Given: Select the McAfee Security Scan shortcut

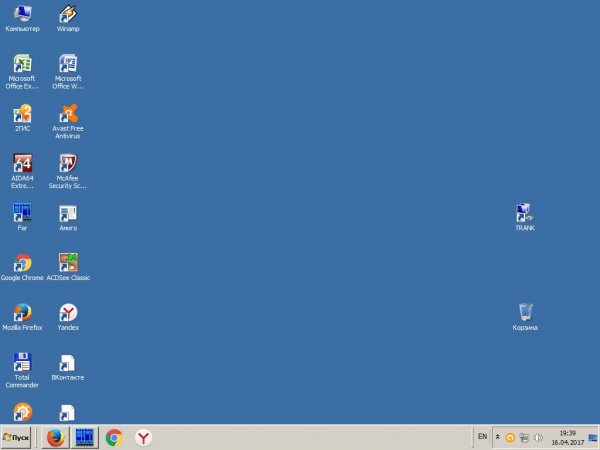Looking at the screenshot, I should pos(68,164).
